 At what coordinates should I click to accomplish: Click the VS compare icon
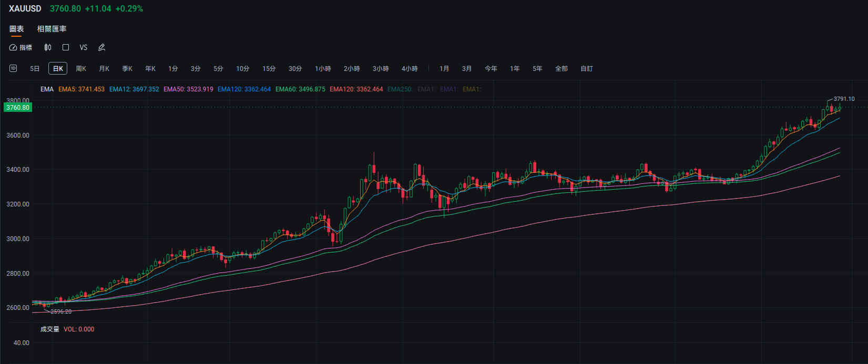coord(84,48)
